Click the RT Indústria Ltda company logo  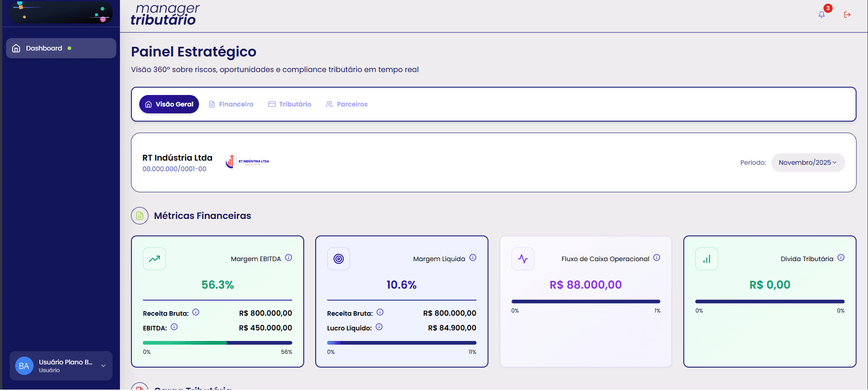point(247,162)
